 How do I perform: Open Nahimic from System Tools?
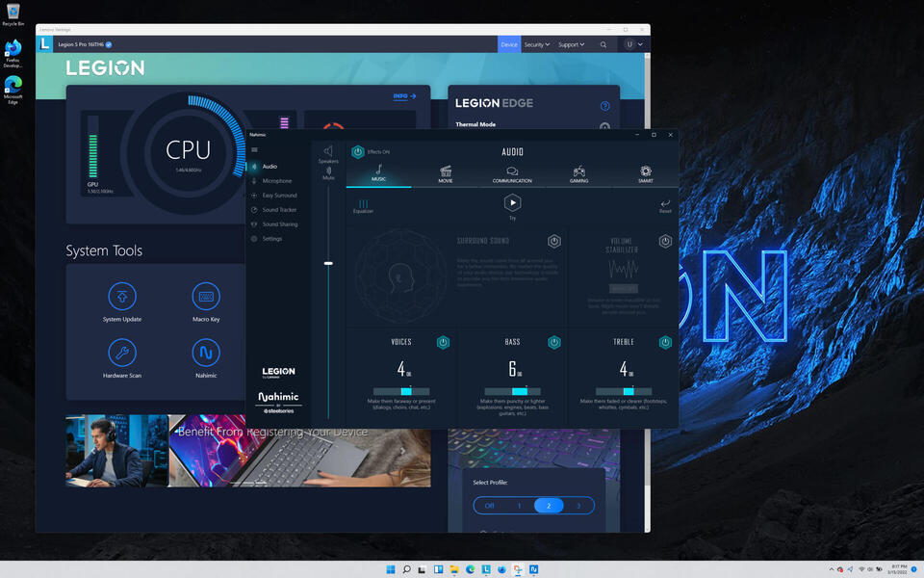[x=206, y=358]
